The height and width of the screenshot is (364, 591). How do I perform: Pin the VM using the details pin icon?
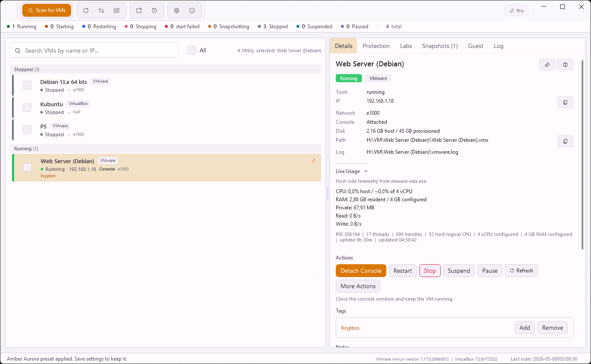click(547, 65)
